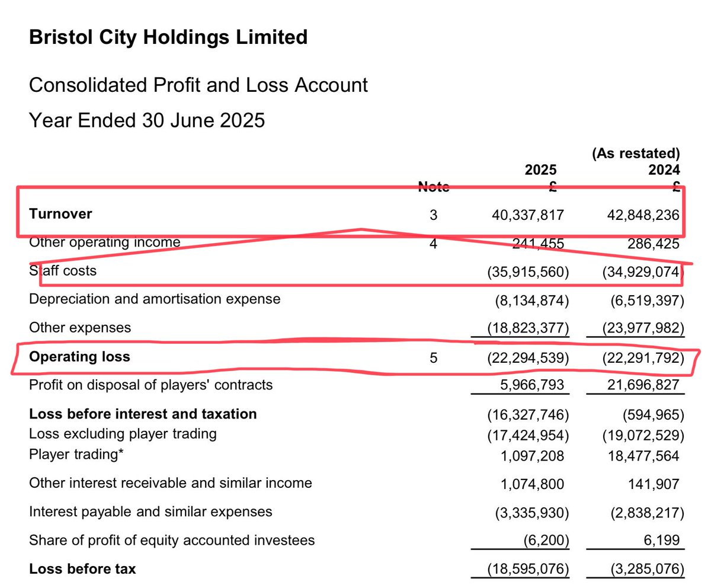Screen dimensions: 711x588
Task: Click the Loss before tax label
Action: (82, 569)
